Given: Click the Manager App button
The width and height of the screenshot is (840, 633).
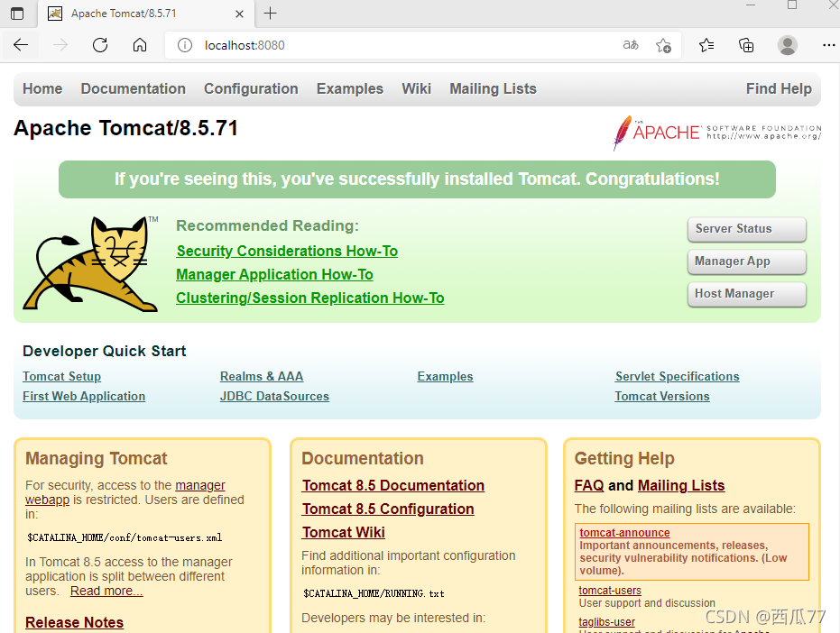Looking at the screenshot, I should [747, 261].
